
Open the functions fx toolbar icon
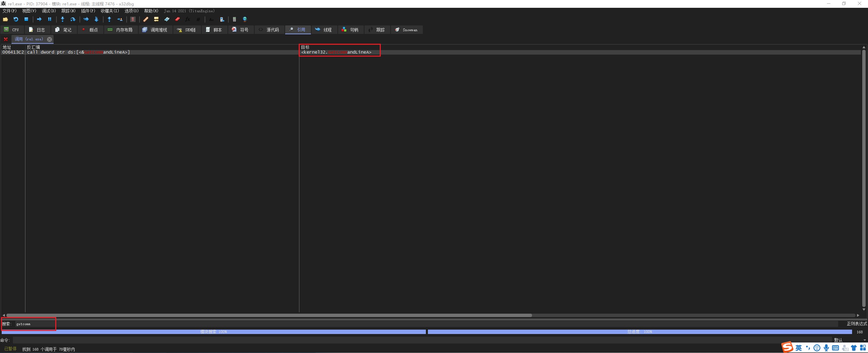[x=188, y=19]
